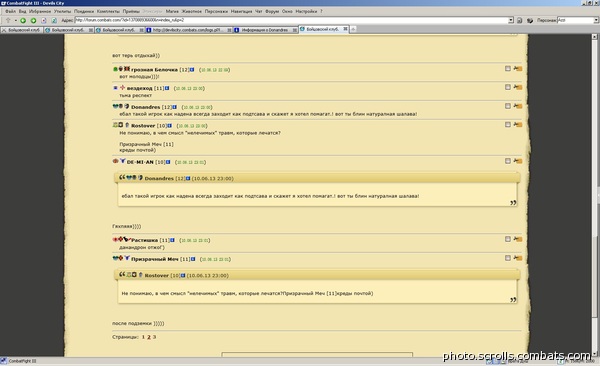Open DE-MI-AN's profile name link
The height and width of the screenshot is (366, 600).
coord(140,162)
